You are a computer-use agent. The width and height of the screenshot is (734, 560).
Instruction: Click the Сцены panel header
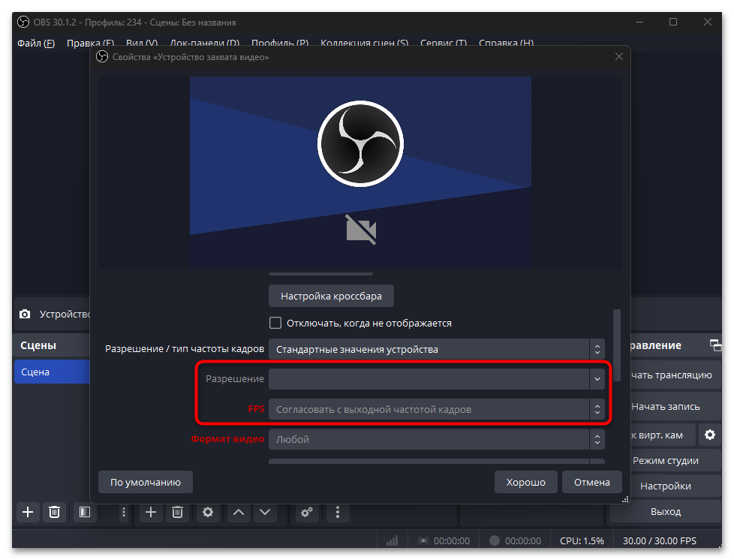[52, 345]
